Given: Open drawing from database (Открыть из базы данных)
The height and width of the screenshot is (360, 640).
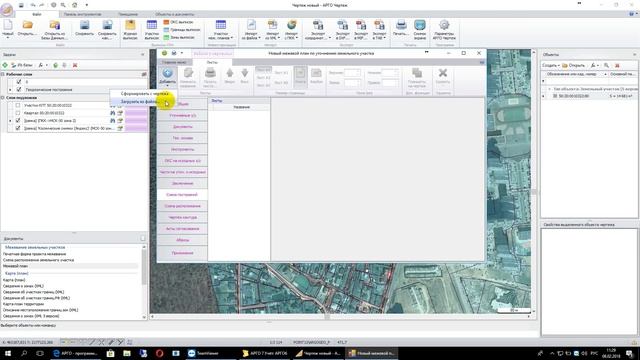Looking at the screenshot, I should pyautogui.click(x=54, y=29).
